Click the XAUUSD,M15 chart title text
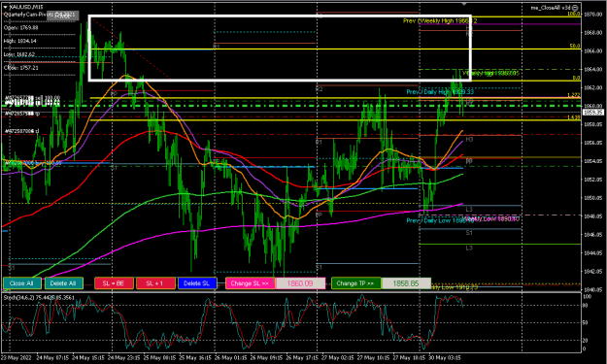This screenshot has height=364, width=607. click(x=26, y=7)
